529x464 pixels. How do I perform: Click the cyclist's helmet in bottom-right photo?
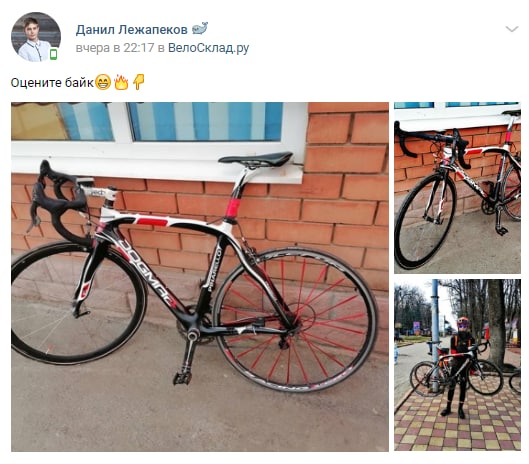[463, 321]
